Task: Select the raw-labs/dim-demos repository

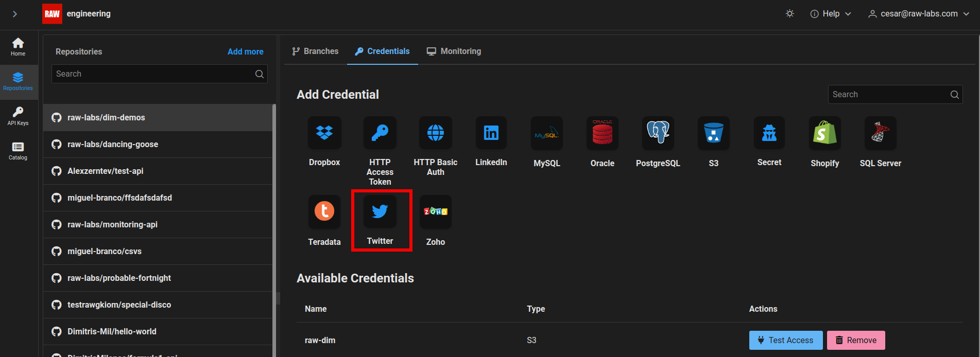Action: pyautogui.click(x=158, y=118)
